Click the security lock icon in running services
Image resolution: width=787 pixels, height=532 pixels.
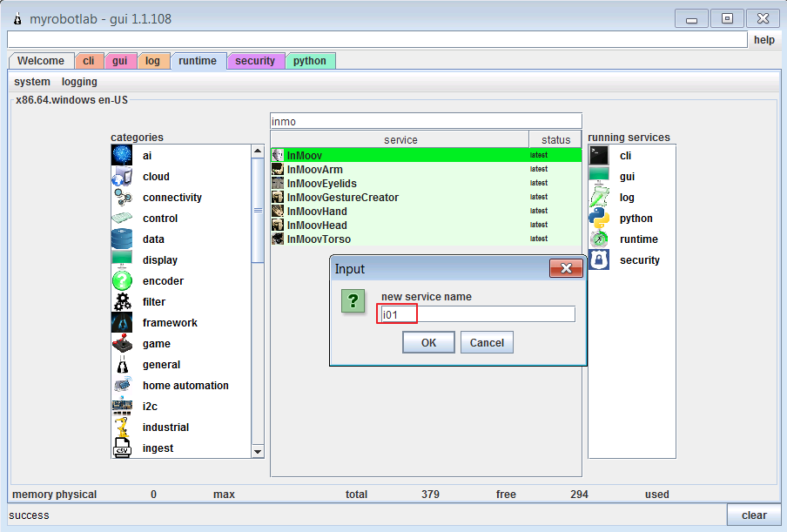599,260
